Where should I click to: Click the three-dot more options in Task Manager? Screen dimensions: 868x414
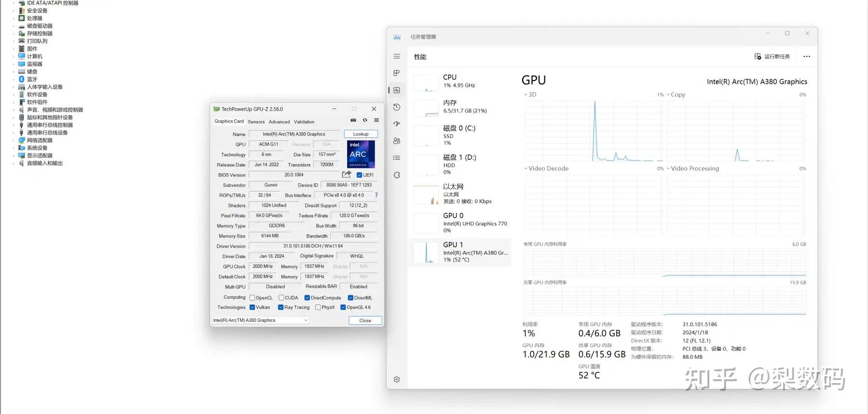pyautogui.click(x=807, y=56)
